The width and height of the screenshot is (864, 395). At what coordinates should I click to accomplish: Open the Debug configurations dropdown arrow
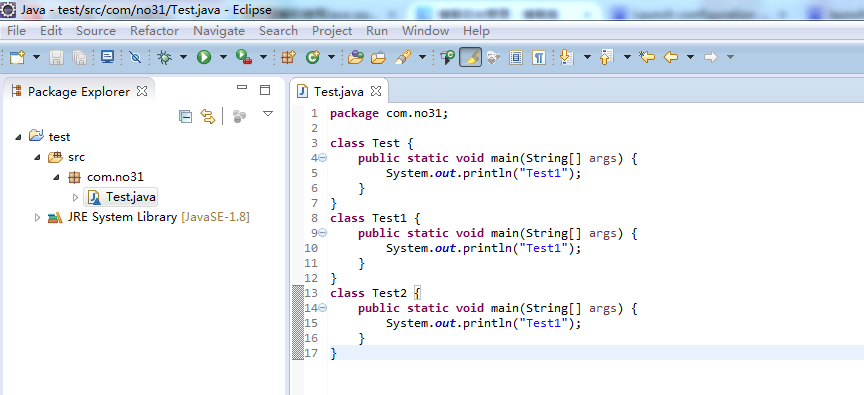click(183, 57)
